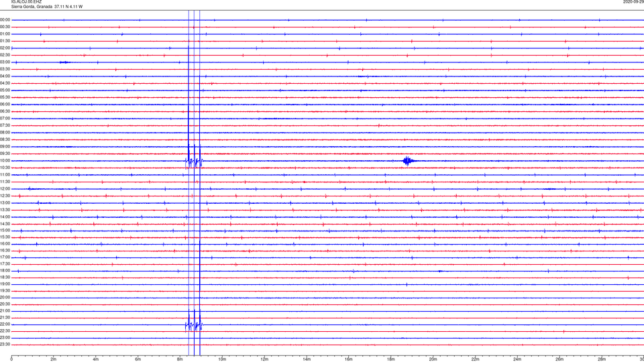
Task: Select the 05:30 trace time label
Action: coord(5,97)
